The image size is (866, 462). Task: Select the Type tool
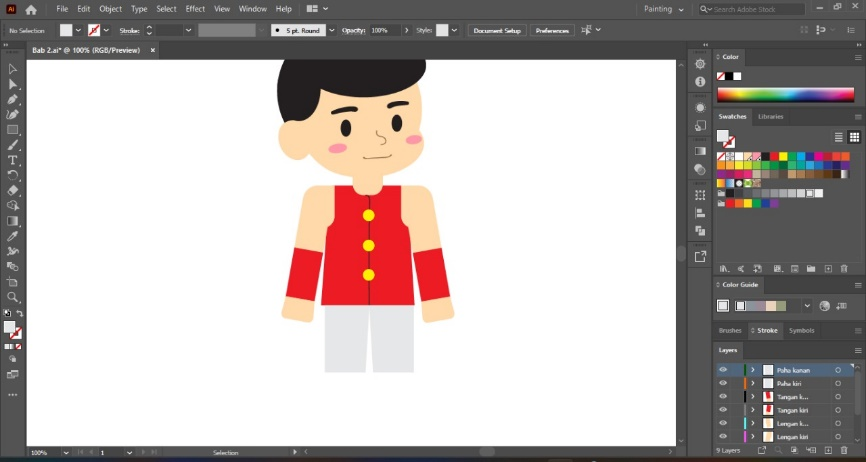(12, 160)
